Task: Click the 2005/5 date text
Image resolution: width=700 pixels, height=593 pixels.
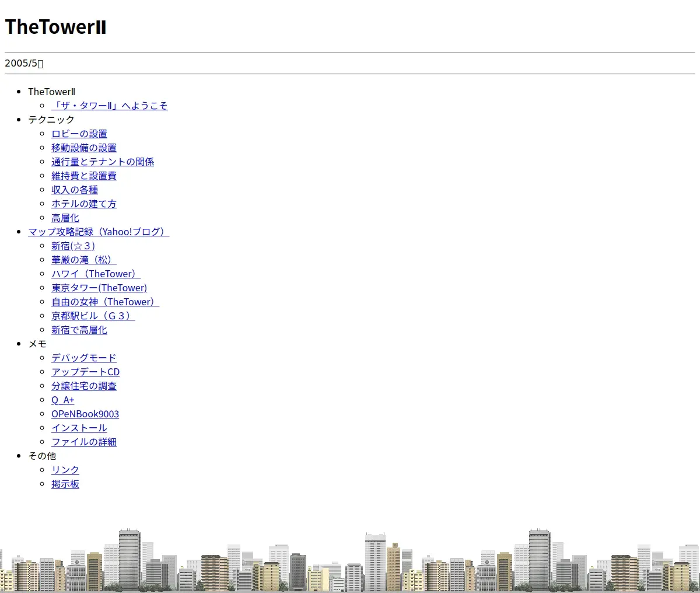Action: 24,63
